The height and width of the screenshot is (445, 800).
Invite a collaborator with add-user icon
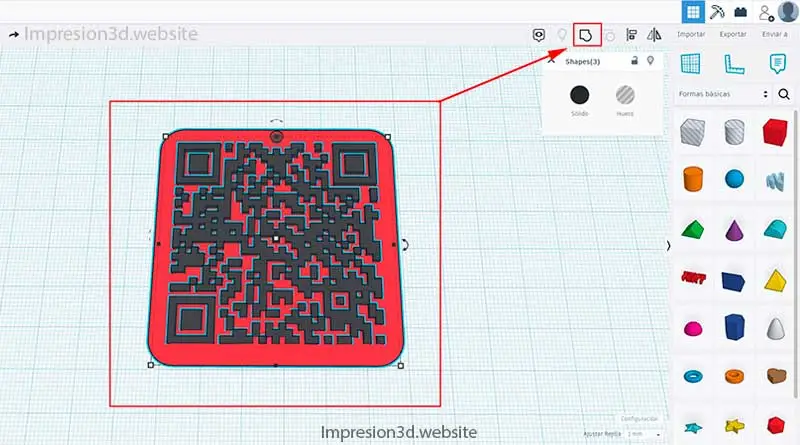click(766, 13)
